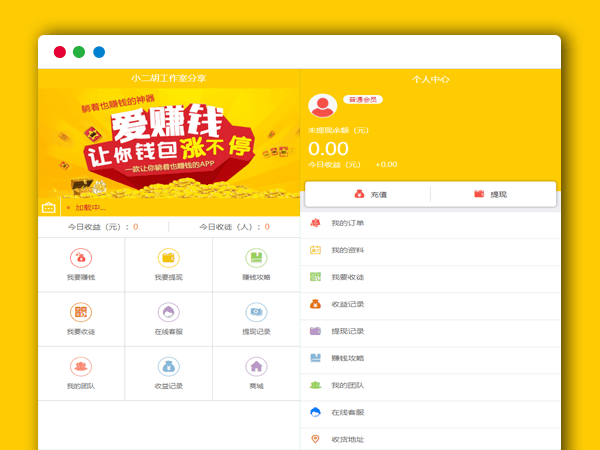The width and height of the screenshot is (600, 450).
Task: Select 收货地址 in the personal center list
Action: [x=348, y=439]
